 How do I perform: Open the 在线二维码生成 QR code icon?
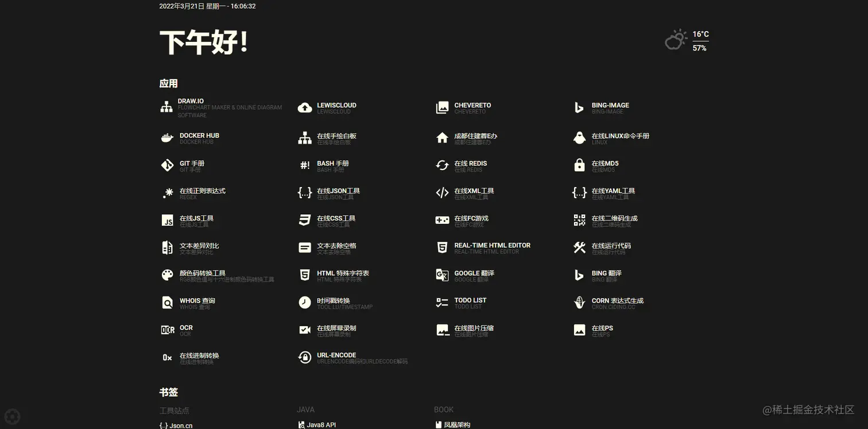pos(579,221)
